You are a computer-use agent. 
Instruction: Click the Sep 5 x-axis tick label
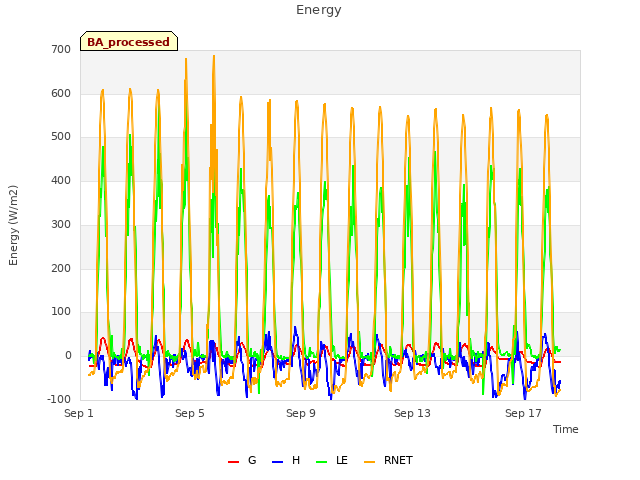190,413
